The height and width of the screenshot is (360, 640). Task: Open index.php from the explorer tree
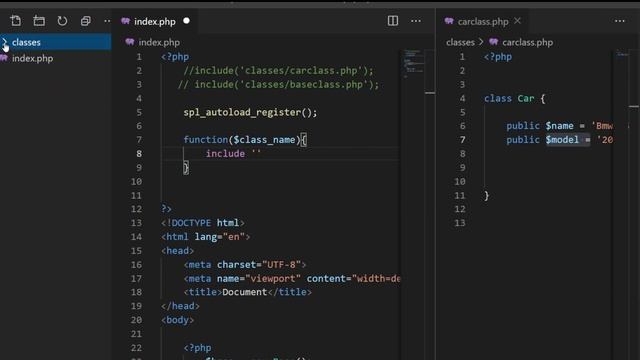pyautogui.click(x=33, y=58)
